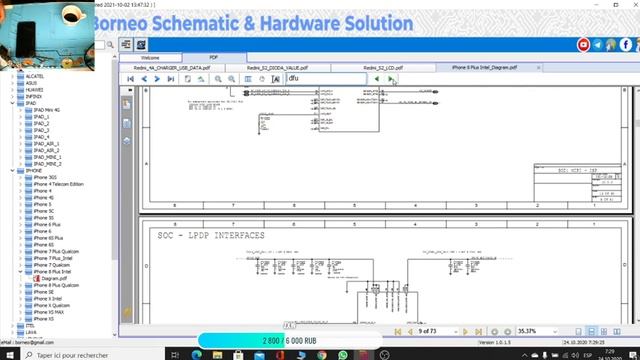Go to next page gold arrow at bottom
The width and height of the screenshot is (640, 360).
[465, 331]
